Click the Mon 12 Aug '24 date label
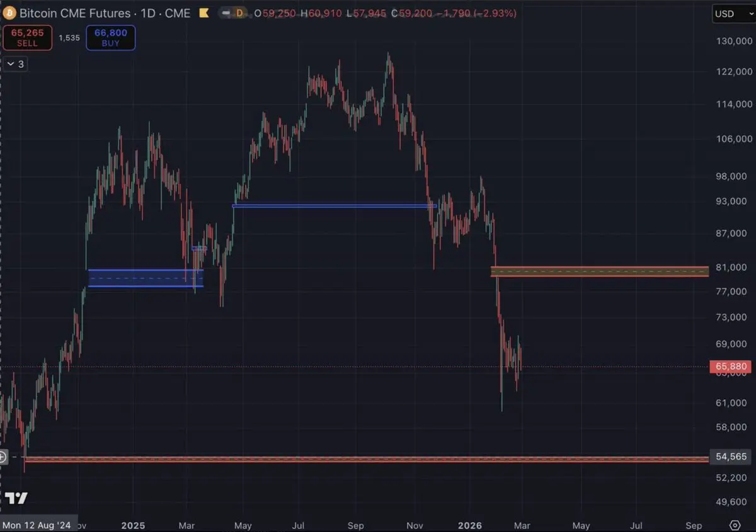756x532 pixels. point(38,525)
